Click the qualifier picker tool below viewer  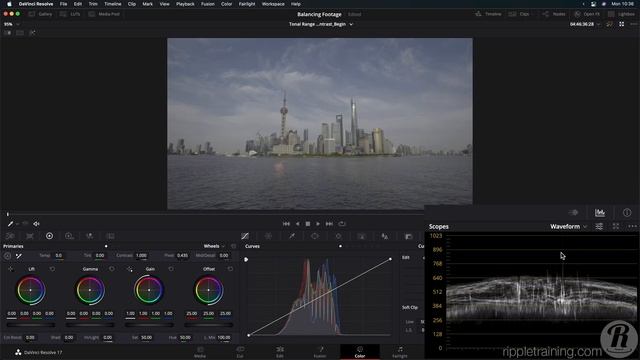click(11, 224)
